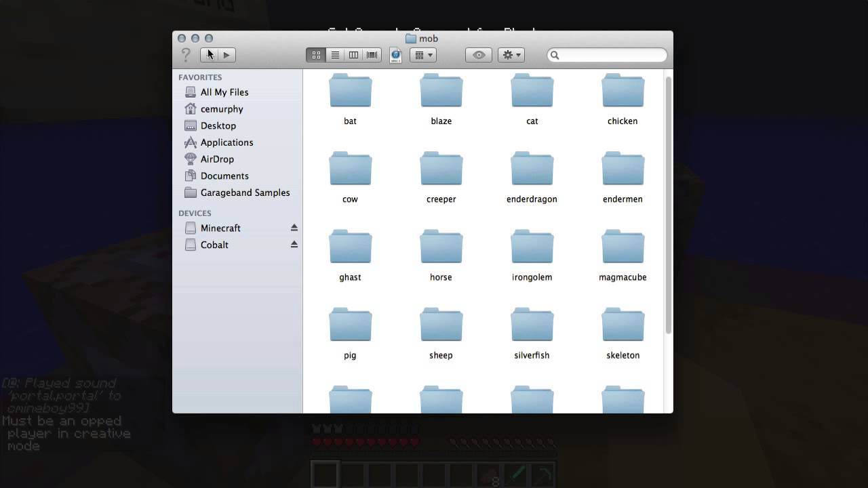Open the Action gear menu
The height and width of the screenshot is (488, 868).
coord(511,55)
